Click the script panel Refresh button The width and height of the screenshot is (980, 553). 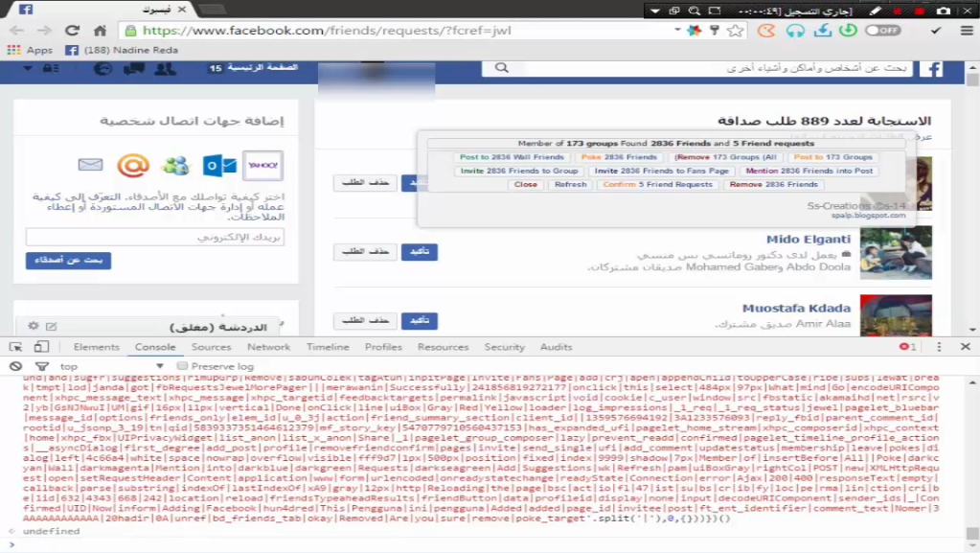tap(571, 185)
